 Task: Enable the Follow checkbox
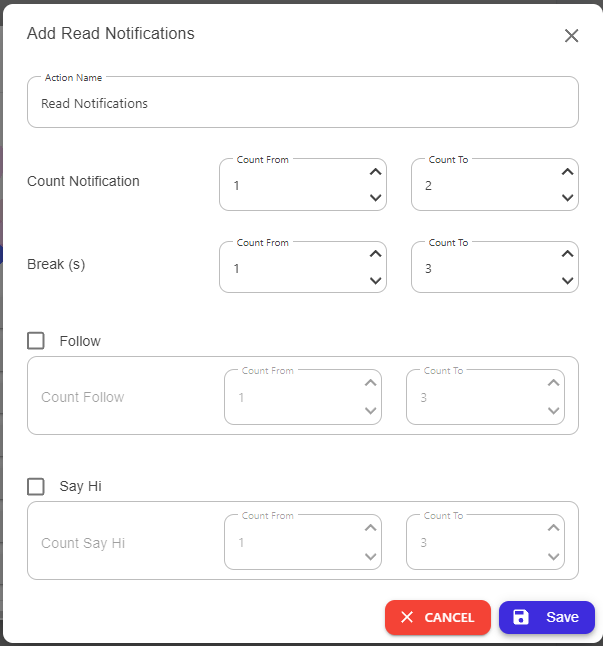(x=36, y=341)
